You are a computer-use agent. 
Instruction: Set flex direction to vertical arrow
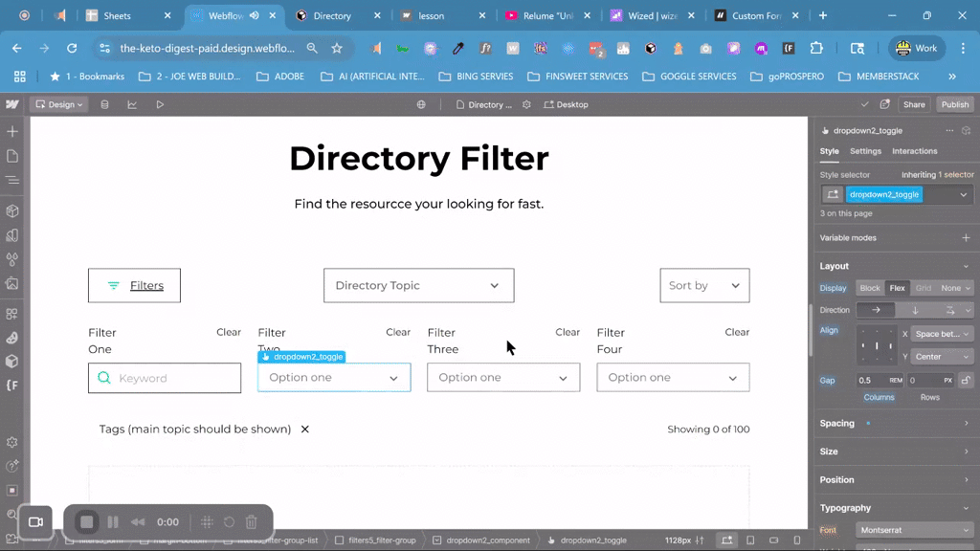coord(915,310)
